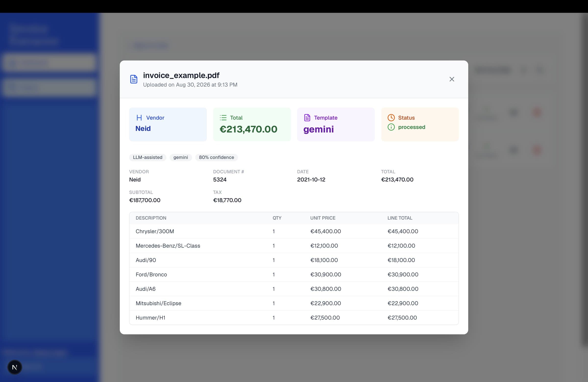588x382 pixels.
Task: Click the Neid value under VENDOR label
Action: click(x=135, y=180)
